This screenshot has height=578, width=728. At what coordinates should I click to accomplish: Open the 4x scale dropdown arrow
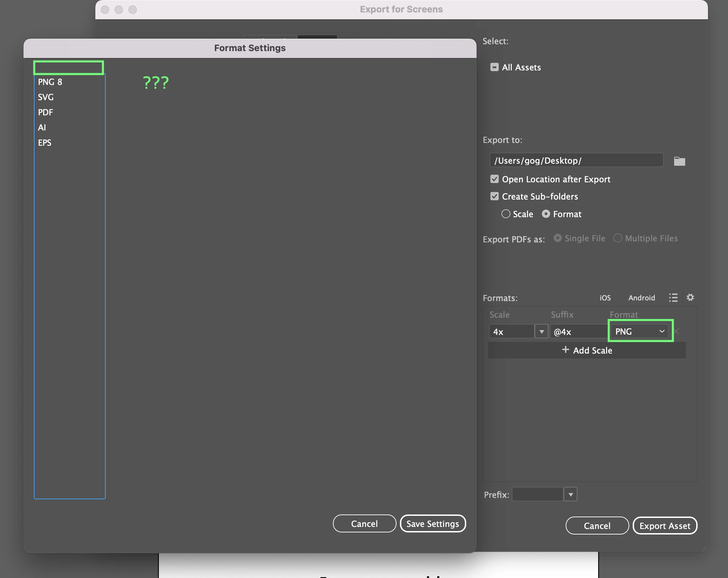point(541,332)
